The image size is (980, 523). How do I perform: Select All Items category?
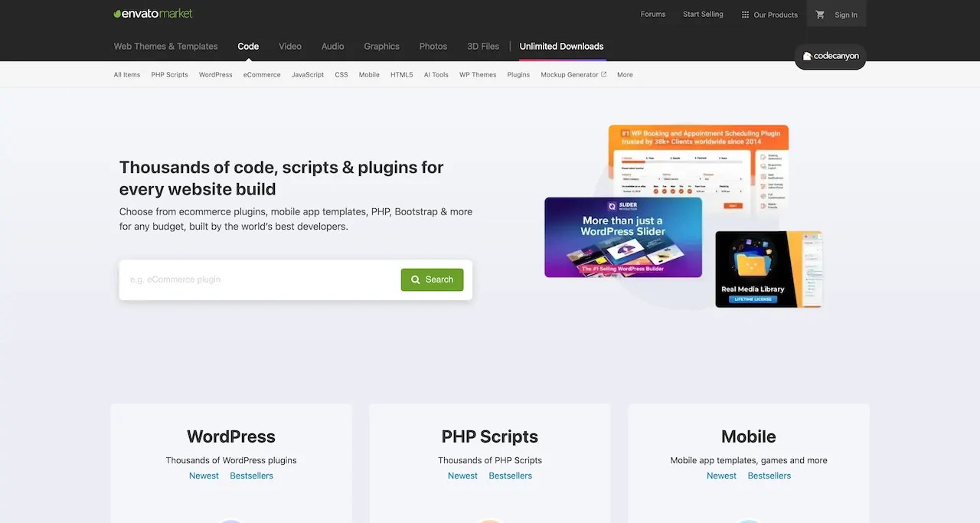127,74
